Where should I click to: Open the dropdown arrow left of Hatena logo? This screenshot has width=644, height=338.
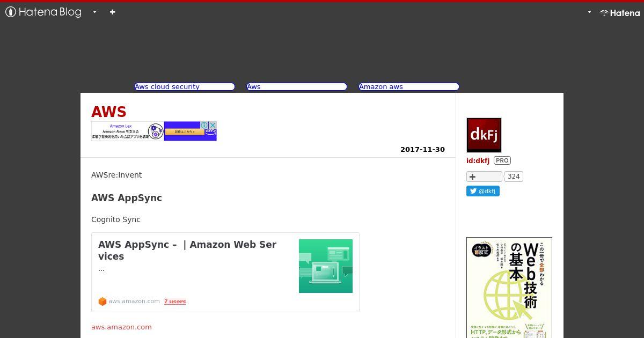coord(589,12)
